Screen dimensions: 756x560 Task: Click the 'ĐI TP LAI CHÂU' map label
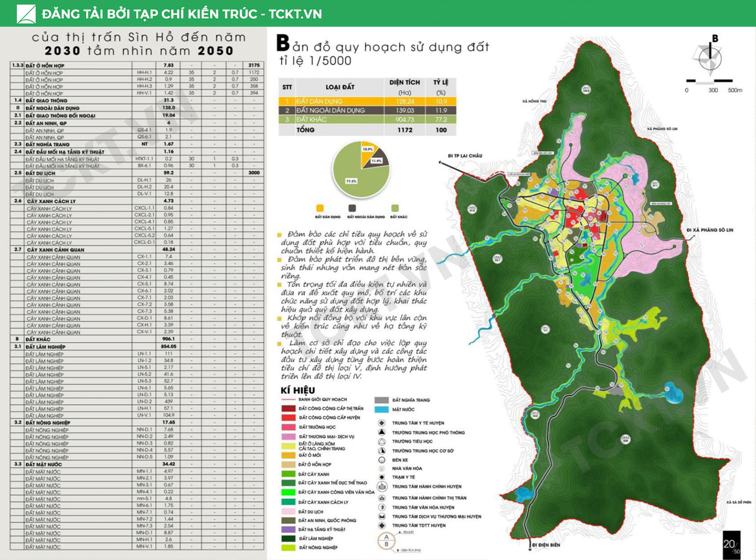click(465, 156)
